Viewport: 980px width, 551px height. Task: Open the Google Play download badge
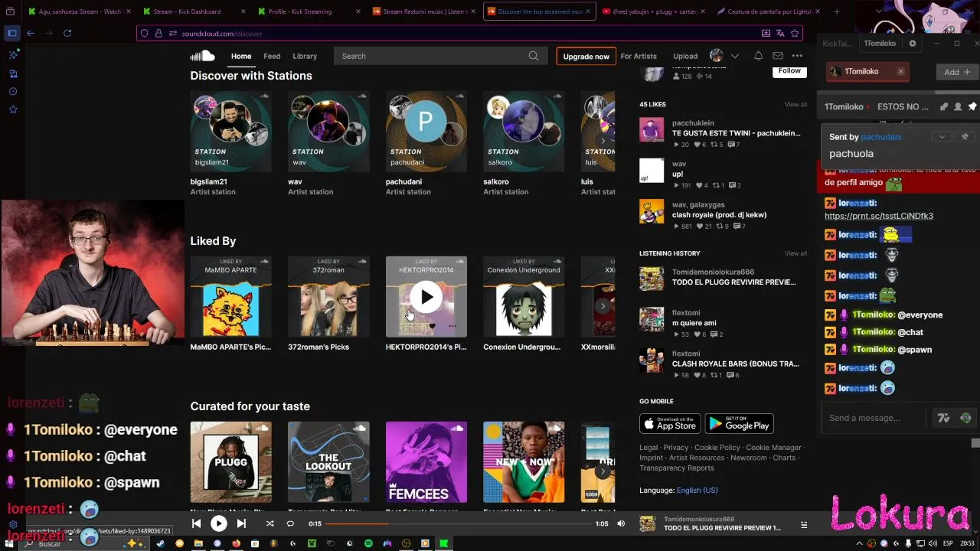click(x=740, y=424)
